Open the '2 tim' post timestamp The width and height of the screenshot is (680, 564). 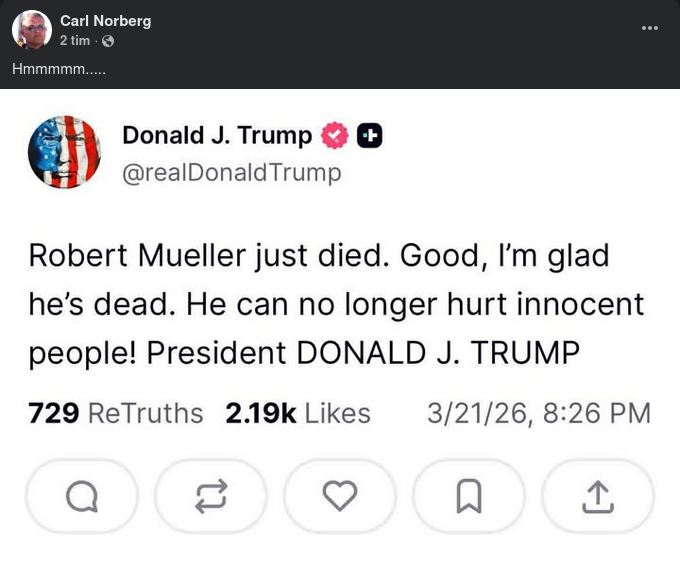point(74,41)
